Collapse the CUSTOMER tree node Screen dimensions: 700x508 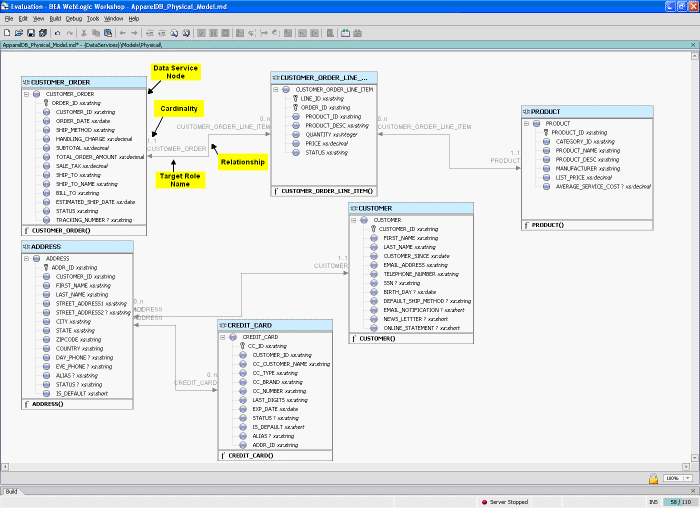(x=354, y=220)
